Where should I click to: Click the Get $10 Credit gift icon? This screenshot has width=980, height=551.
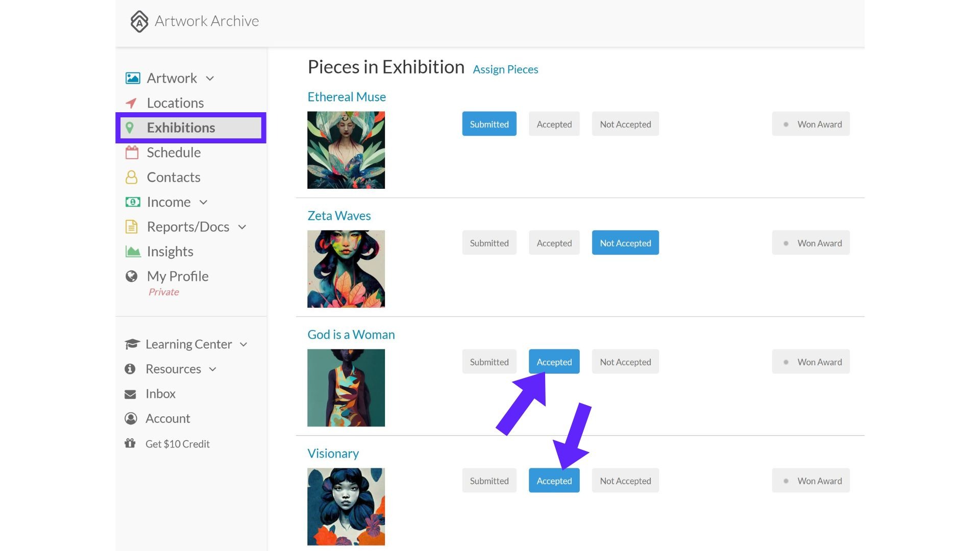click(x=130, y=443)
